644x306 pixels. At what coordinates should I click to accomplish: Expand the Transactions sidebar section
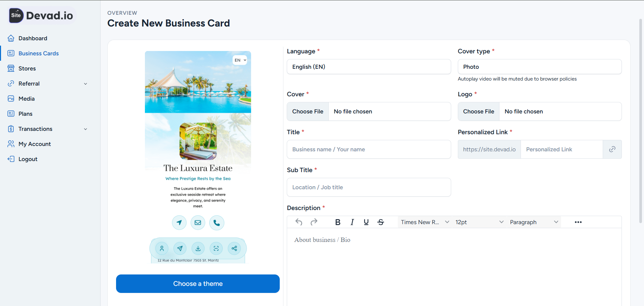[47, 129]
